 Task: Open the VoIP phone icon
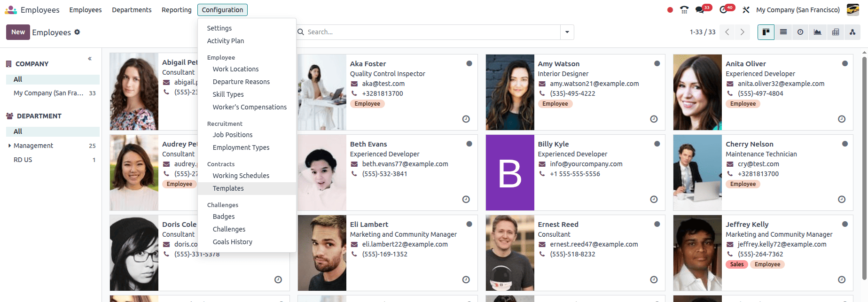click(684, 10)
